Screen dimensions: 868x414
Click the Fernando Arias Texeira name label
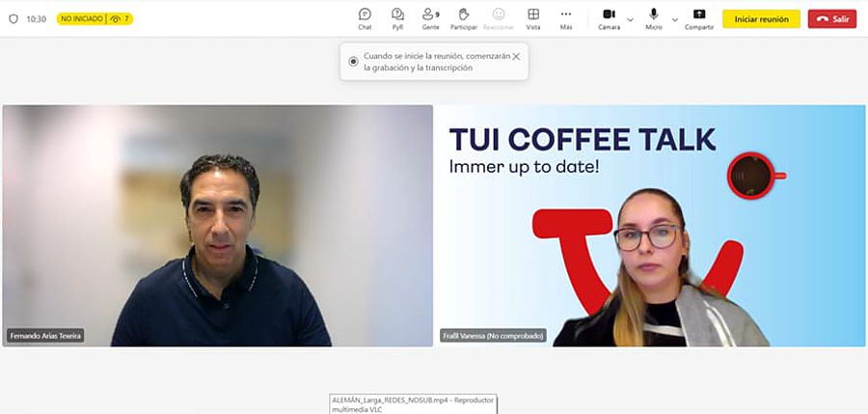[x=45, y=336]
